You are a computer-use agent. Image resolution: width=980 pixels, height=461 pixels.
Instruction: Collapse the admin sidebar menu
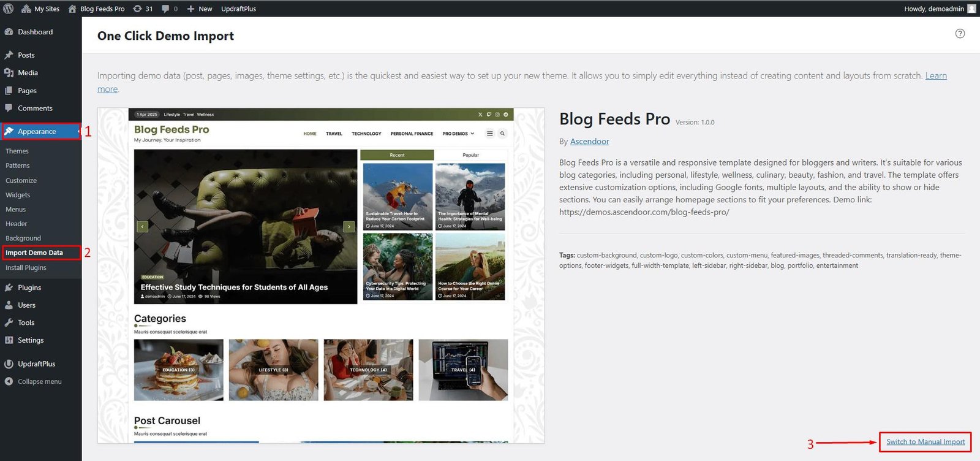tap(40, 381)
